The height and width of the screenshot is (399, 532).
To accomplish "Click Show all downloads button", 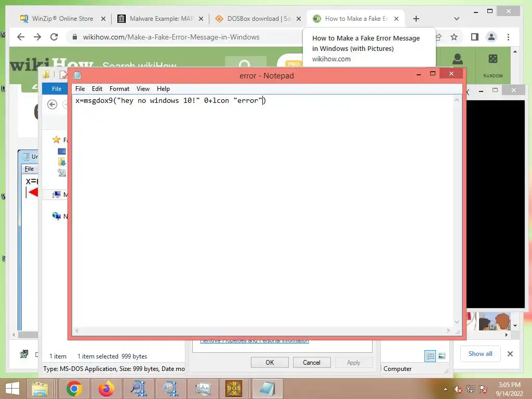I will (480, 353).
